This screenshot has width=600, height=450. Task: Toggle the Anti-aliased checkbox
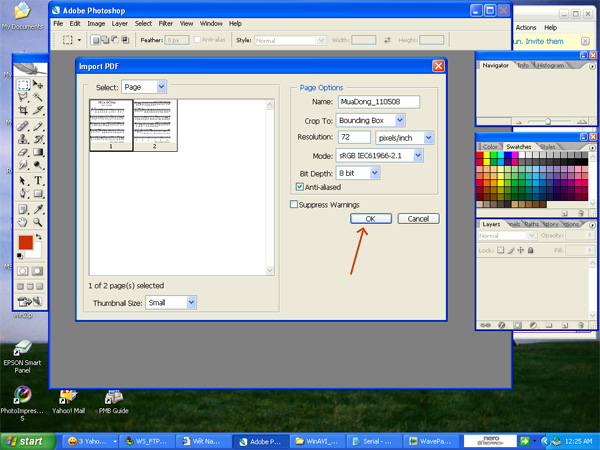tap(300, 187)
